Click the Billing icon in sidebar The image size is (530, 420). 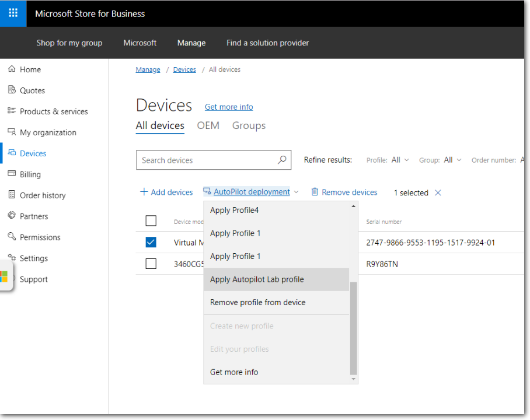click(x=12, y=174)
